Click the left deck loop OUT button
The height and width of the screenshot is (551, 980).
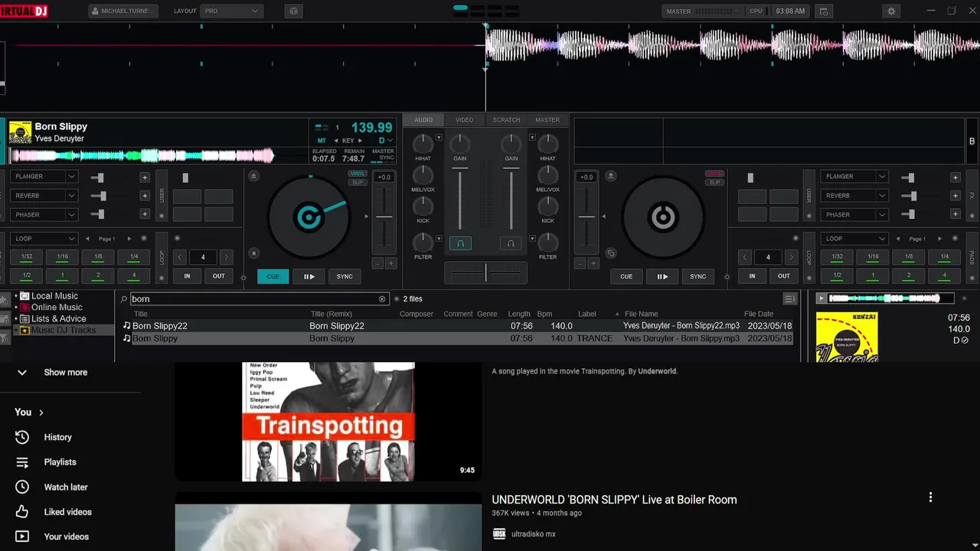tap(219, 276)
